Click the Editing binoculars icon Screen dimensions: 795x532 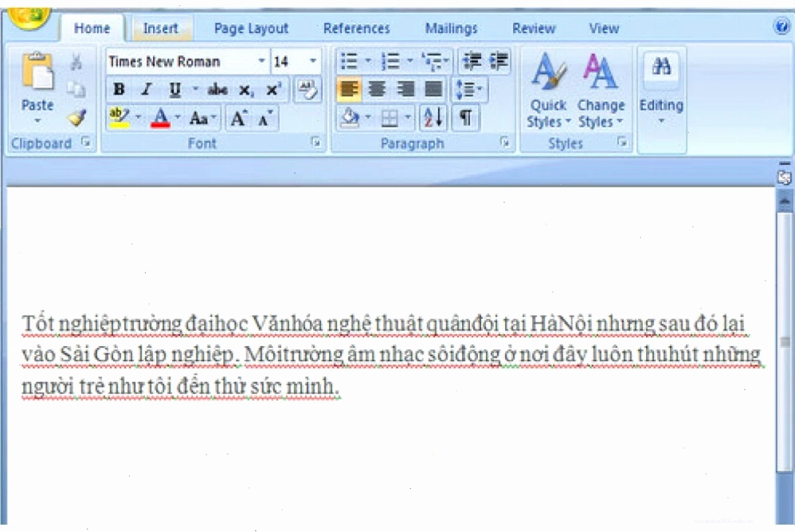[661, 67]
